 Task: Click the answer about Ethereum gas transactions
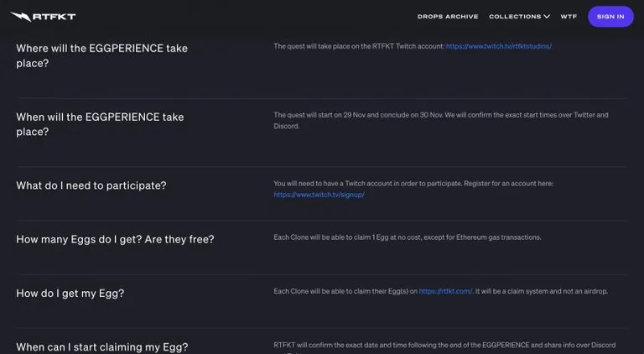[407, 237]
